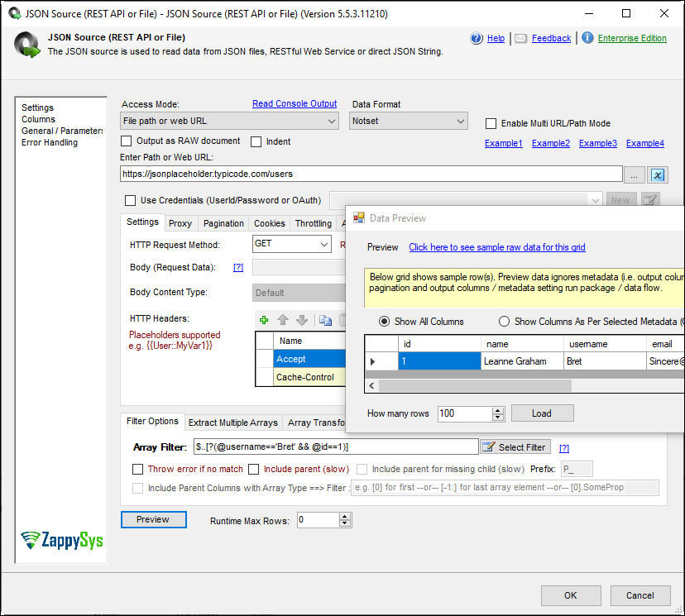Increase Runtime Max Rows value
The width and height of the screenshot is (685, 616).
pos(345,517)
